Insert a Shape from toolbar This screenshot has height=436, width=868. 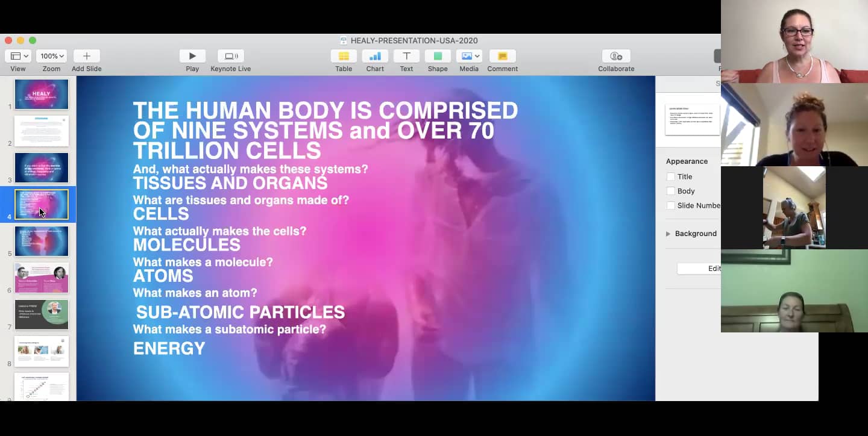pyautogui.click(x=438, y=56)
